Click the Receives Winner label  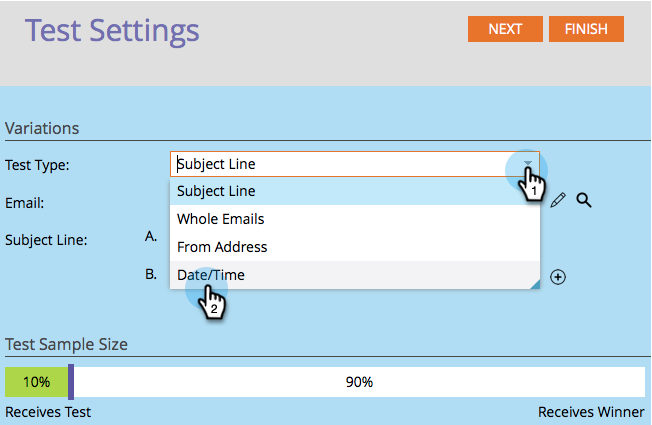pos(591,412)
